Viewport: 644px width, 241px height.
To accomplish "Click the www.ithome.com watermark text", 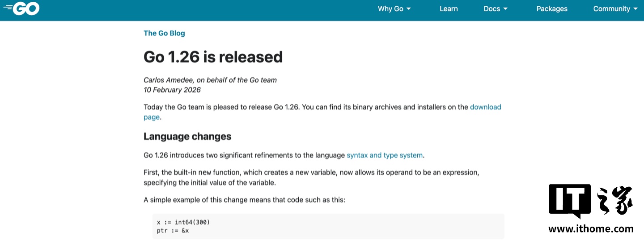I will (x=591, y=229).
